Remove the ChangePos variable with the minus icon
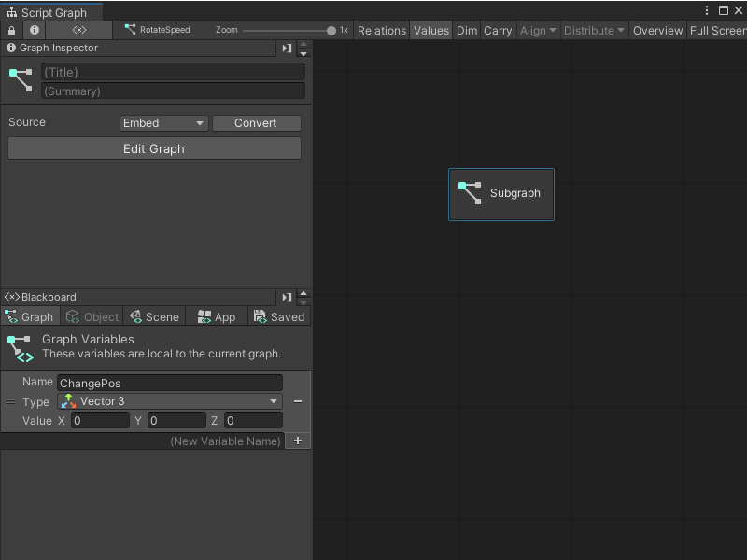The width and height of the screenshot is (747, 560). pyautogui.click(x=296, y=401)
